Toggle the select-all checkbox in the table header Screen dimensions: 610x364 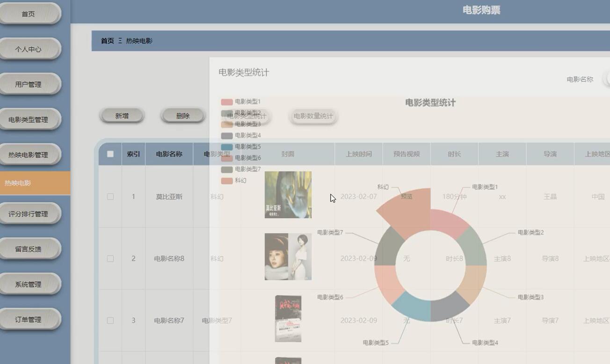110,154
